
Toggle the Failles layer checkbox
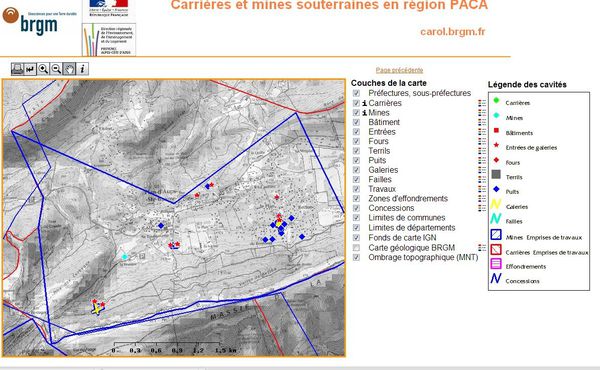(356, 179)
